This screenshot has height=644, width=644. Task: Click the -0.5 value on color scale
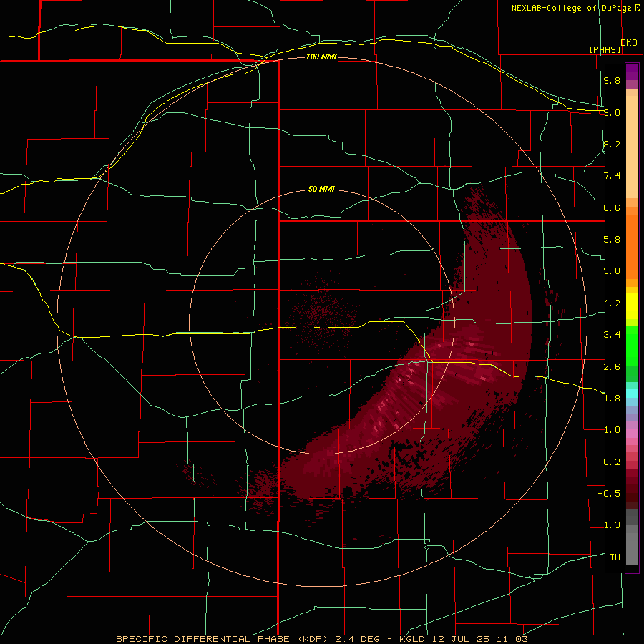click(609, 494)
